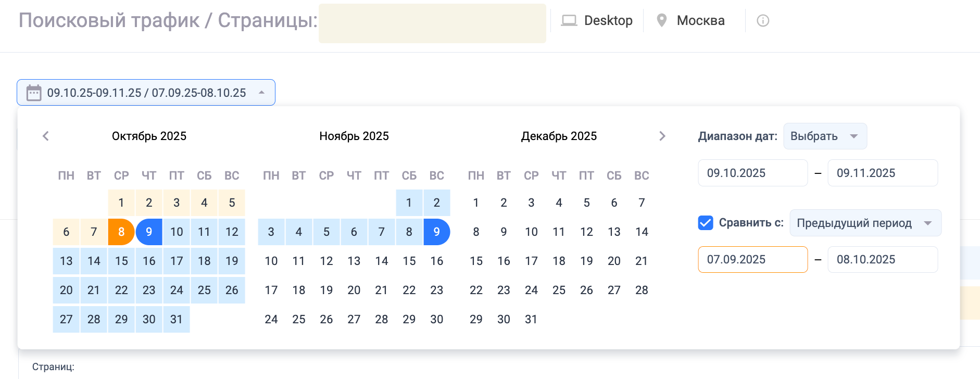Select November 9 end date
This screenshot has width=980, height=379.
[x=436, y=232]
